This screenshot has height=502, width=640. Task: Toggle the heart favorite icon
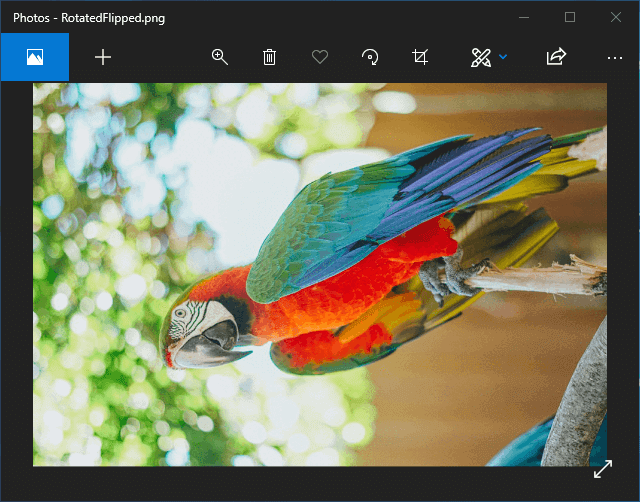tap(320, 57)
